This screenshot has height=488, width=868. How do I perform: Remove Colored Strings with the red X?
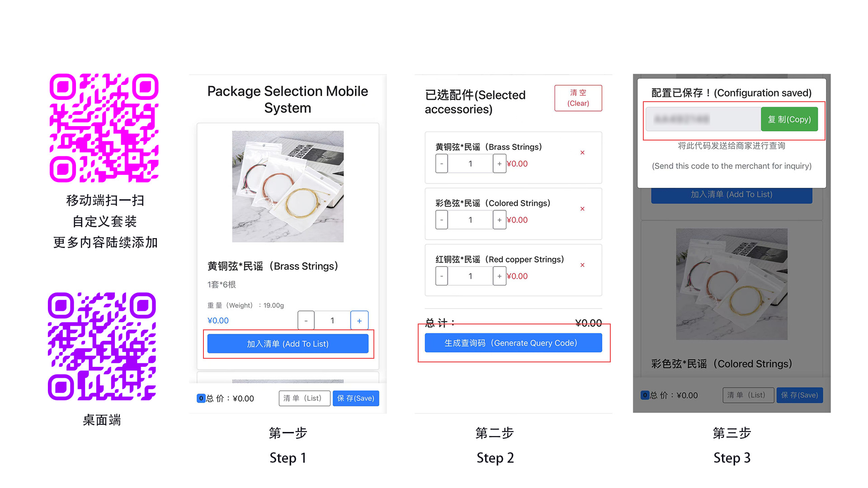click(x=582, y=209)
